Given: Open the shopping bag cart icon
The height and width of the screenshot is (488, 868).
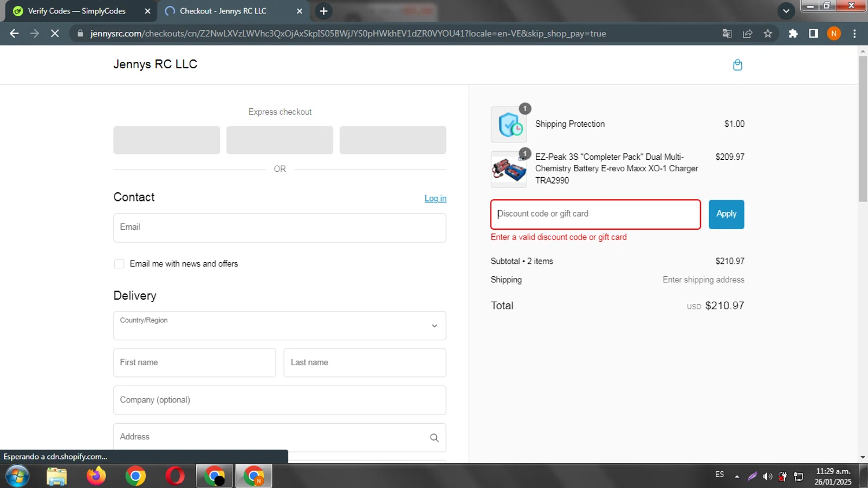Looking at the screenshot, I should pos(737,65).
